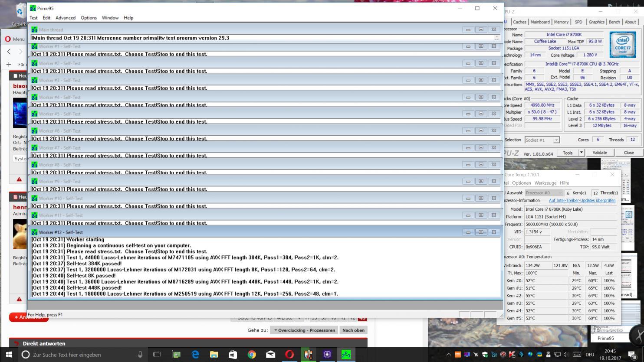Viewport: 644px width, 362px height.
Task: Open the Advanced menu in Prime95
Action: coord(66,18)
